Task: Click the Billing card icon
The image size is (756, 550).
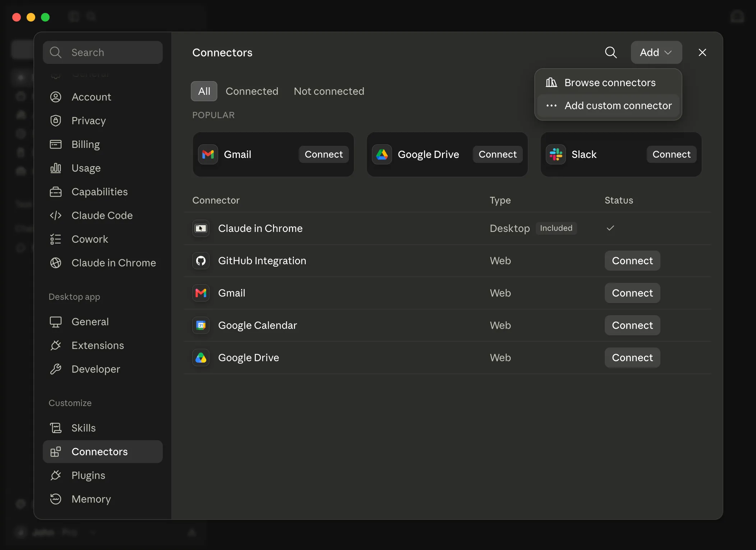Action: click(x=56, y=144)
